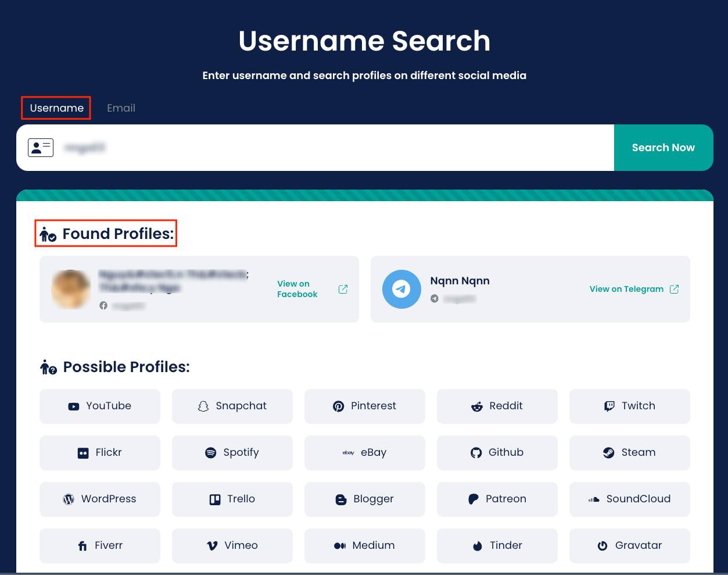The image size is (728, 575).
Task: Open the Gravatar possible profile
Action: 630,546
